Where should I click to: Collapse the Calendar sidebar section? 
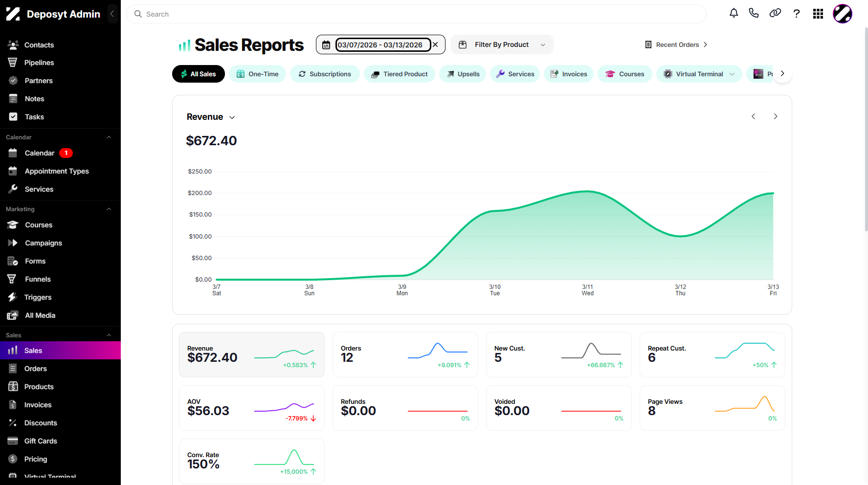click(x=109, y=137)
